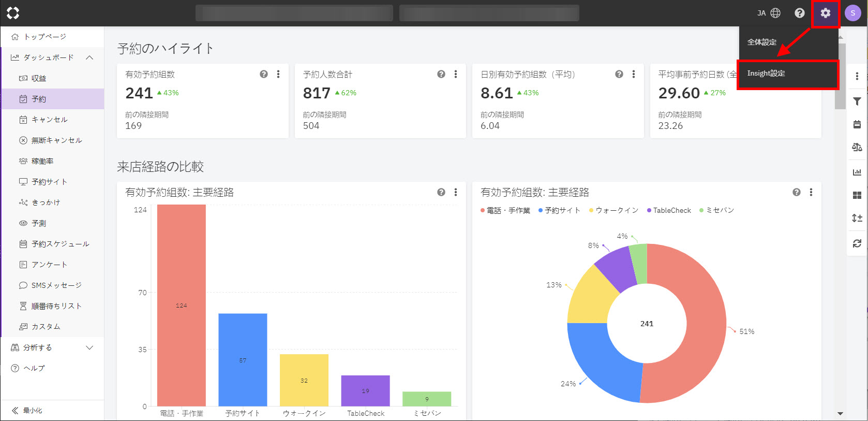Open settings gear icon in top bar
Viewport: 868px width, 421px height.
point(825,13)
